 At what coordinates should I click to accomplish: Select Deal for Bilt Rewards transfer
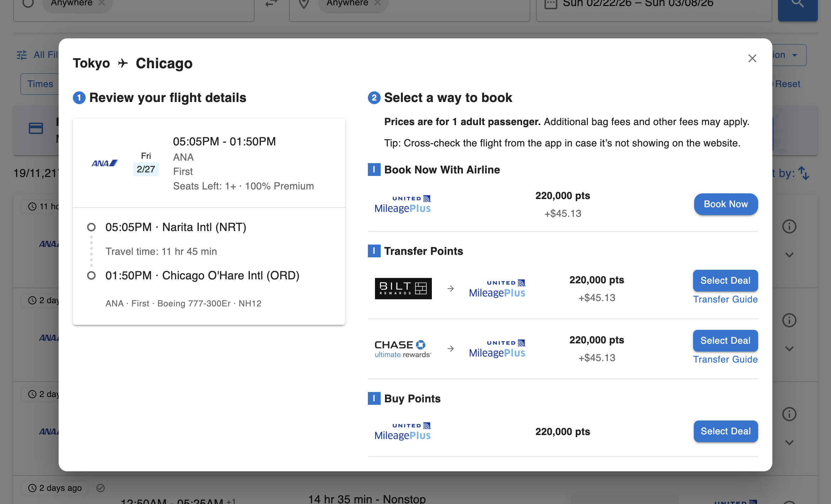[x=725, y=280]
